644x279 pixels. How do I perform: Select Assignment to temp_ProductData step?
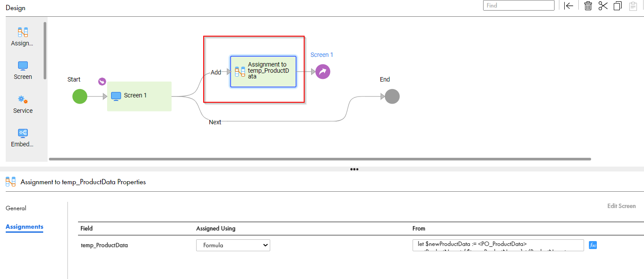point(263,71)
